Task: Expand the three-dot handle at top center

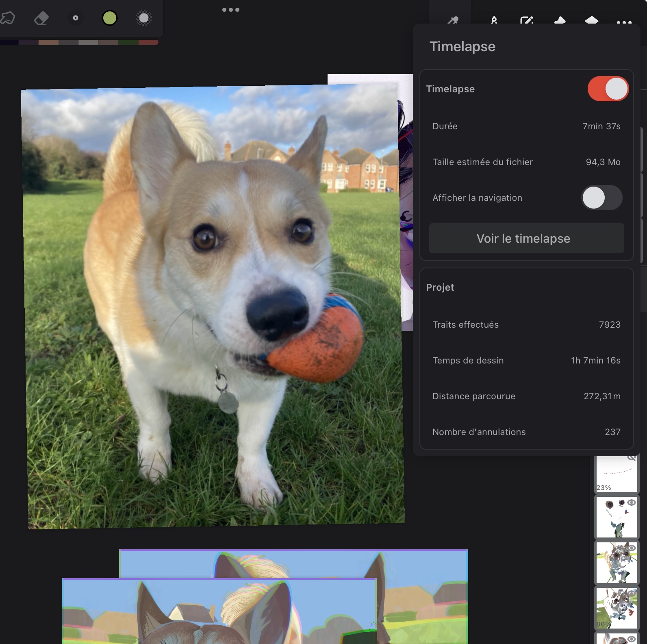Action: [230, 10]
